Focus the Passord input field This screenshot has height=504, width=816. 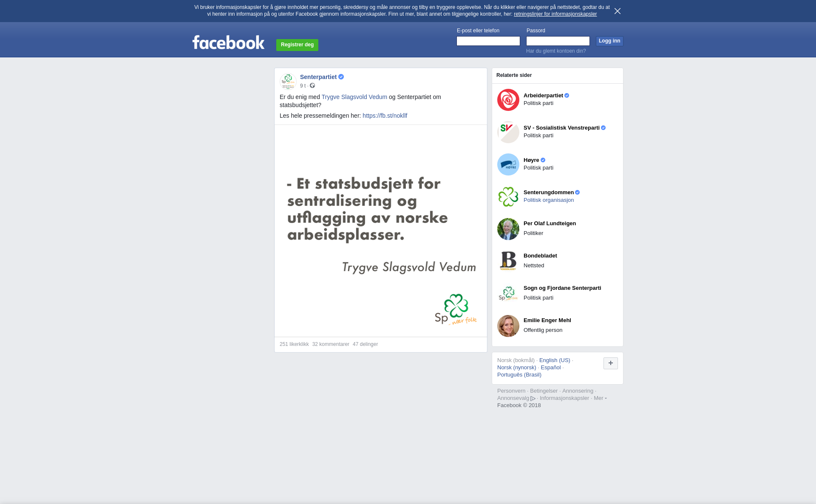[558, 41]
